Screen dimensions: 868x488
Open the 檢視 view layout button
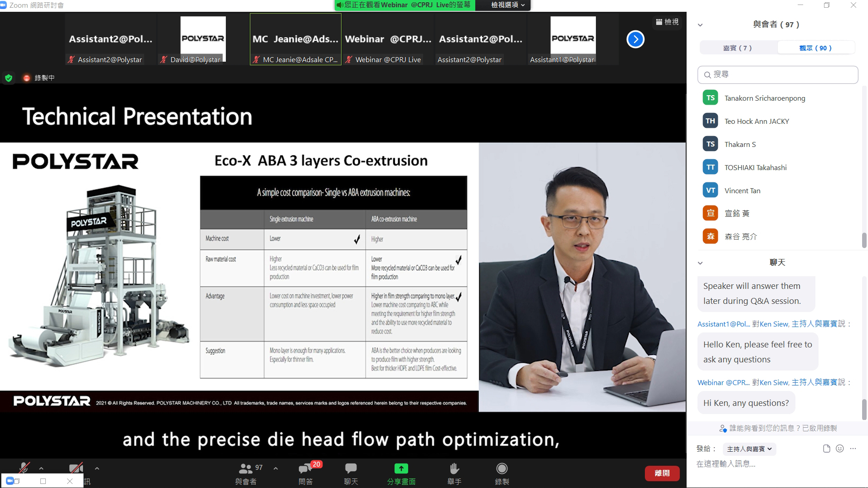pyautogui.click(x=667, y=22)
